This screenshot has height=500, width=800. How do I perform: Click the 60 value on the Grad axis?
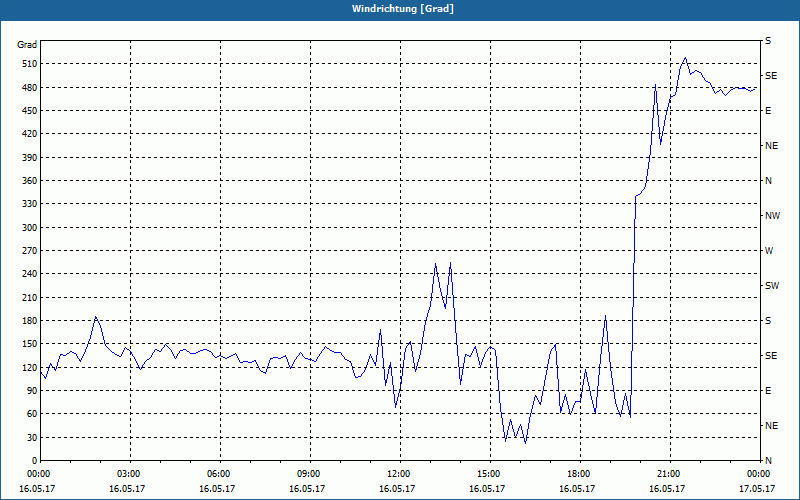point(33,414)
